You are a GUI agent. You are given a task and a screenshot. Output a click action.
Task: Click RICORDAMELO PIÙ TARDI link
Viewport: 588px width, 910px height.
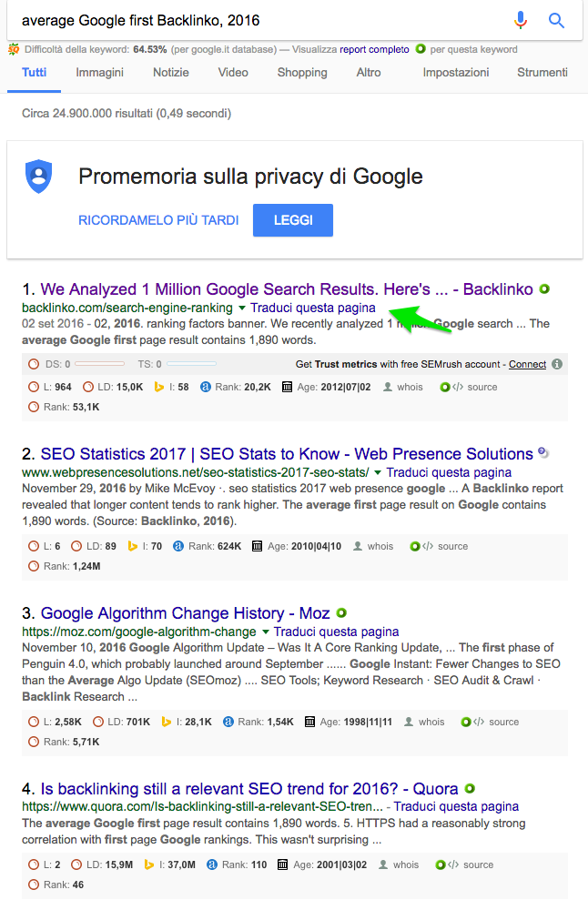click(x=158, y=220)
